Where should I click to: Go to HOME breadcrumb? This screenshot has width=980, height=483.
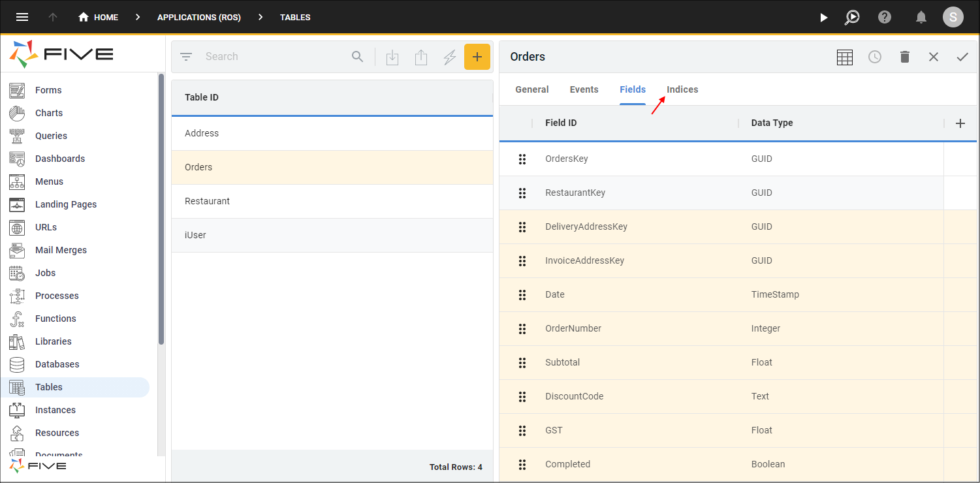tap(98, 18)
